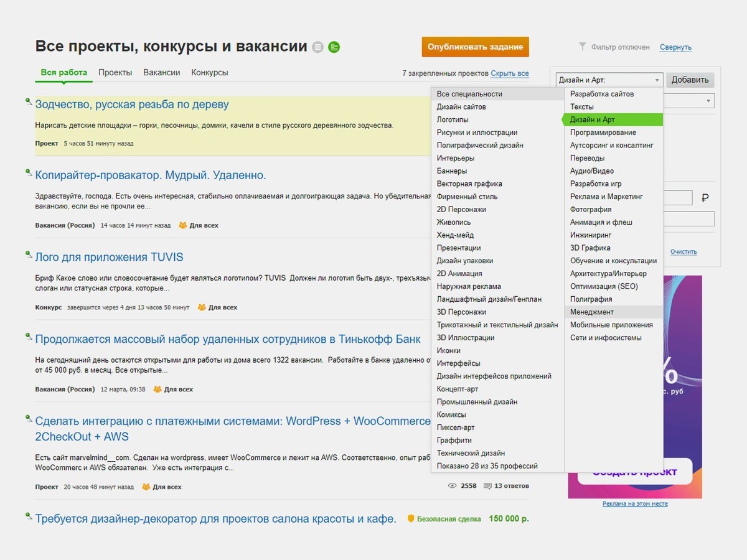Screen dimensions: 747x560
Task: Click the funnel filter icon
Action: (x=583, y=47)
